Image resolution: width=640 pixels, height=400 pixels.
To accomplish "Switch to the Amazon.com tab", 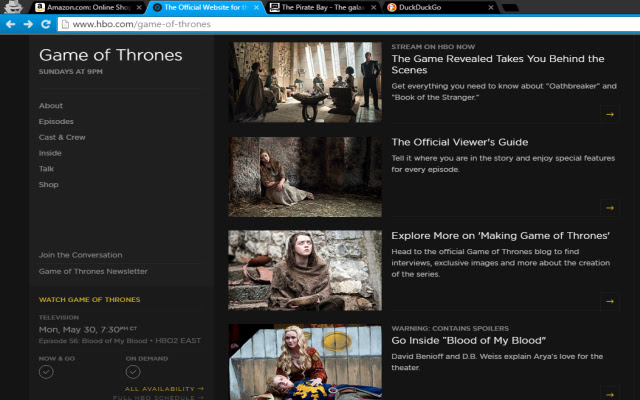I will click(x=88, y=7).
